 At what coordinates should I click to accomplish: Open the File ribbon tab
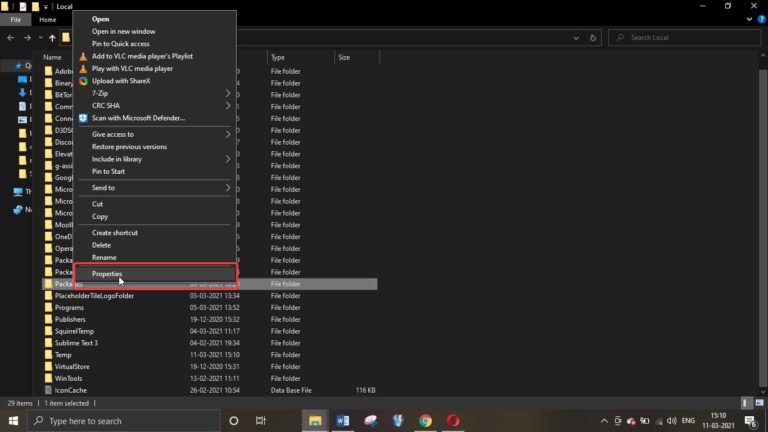point(16,20)
